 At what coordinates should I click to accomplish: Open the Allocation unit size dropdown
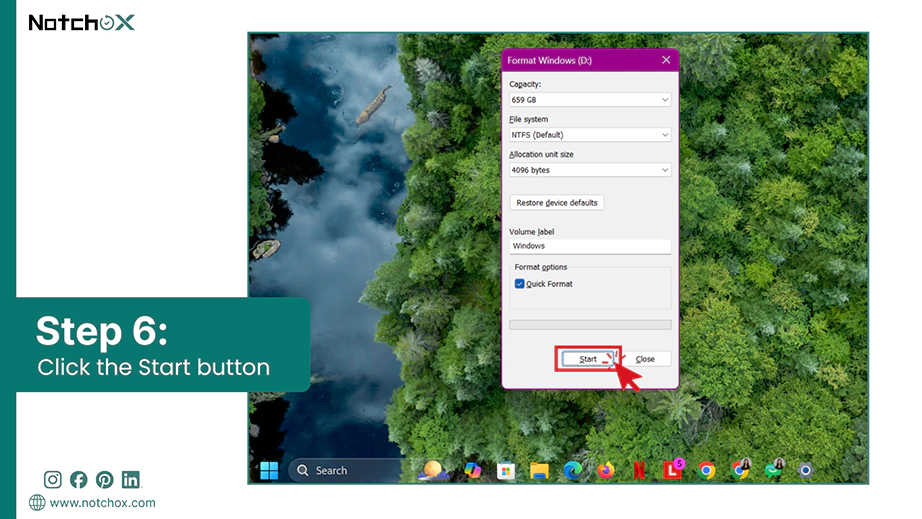tap(590, 170)
